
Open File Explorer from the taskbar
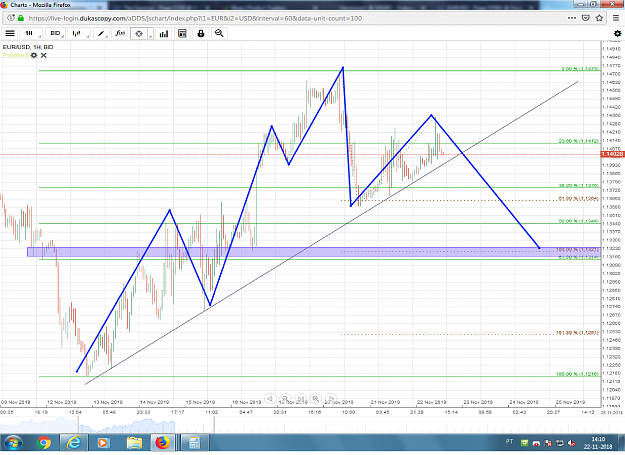tap(134, 443)
